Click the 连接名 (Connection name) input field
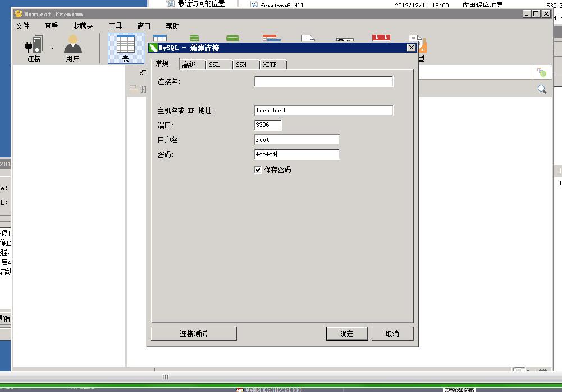The width and height of the screenshot is (562, 392). pyautogui.click(x=323, y=81)
